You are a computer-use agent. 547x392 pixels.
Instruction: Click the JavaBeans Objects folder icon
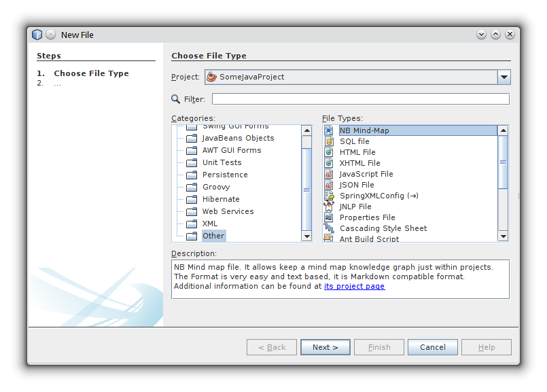[x=192, y=139]
